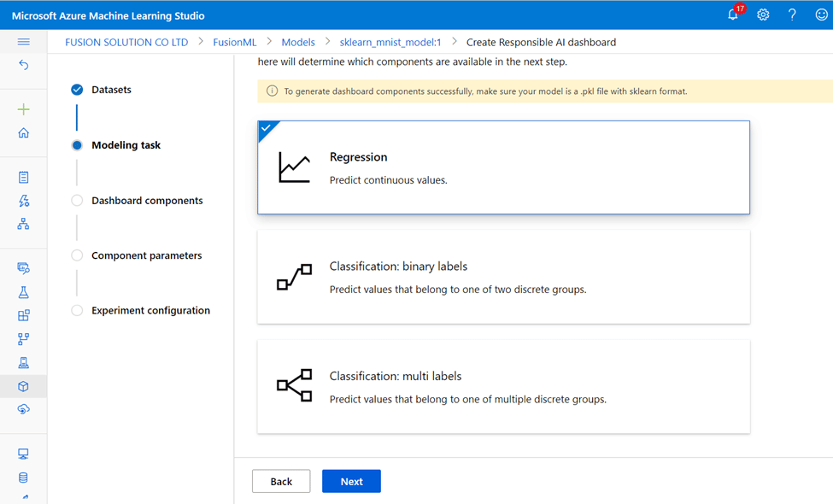Screen dimensions: 833x504
Task: Select Classification: multi labels card
Action: click(x=503, y=387)
